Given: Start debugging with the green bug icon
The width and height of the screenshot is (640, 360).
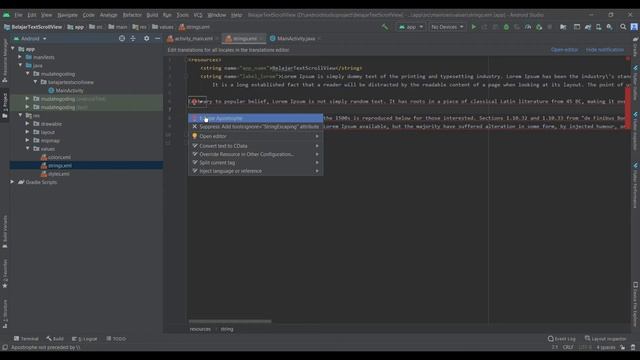Looking at the screenshot, I should (x=506, y=27).
